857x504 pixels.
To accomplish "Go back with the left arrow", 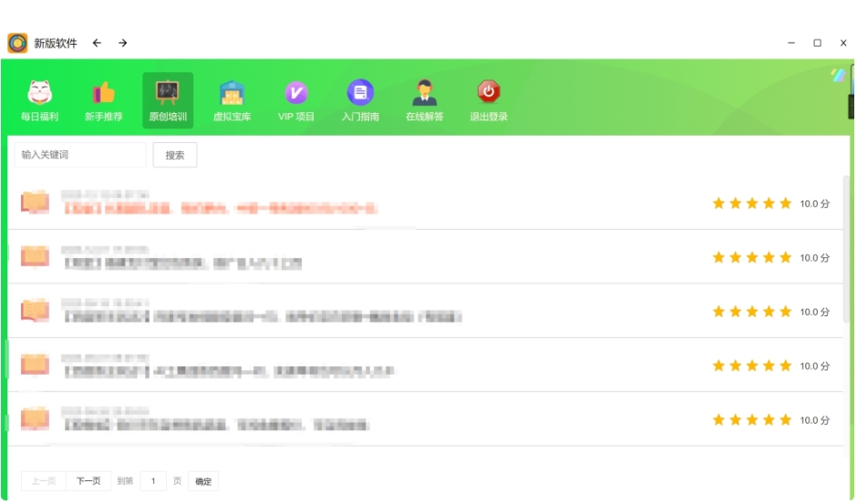I will 97,43.
